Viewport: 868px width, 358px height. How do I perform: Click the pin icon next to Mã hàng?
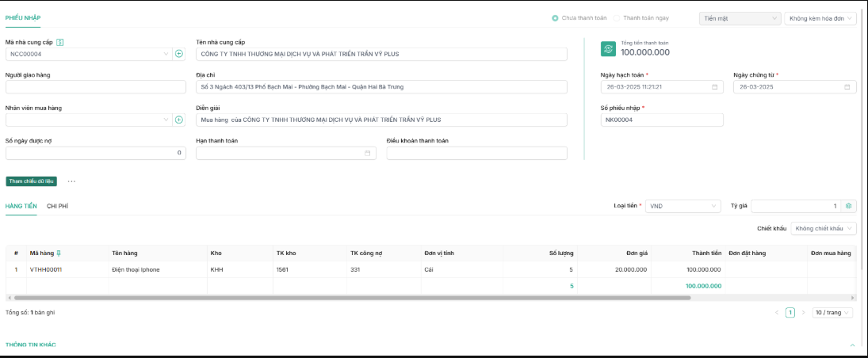tap(59, 253)
